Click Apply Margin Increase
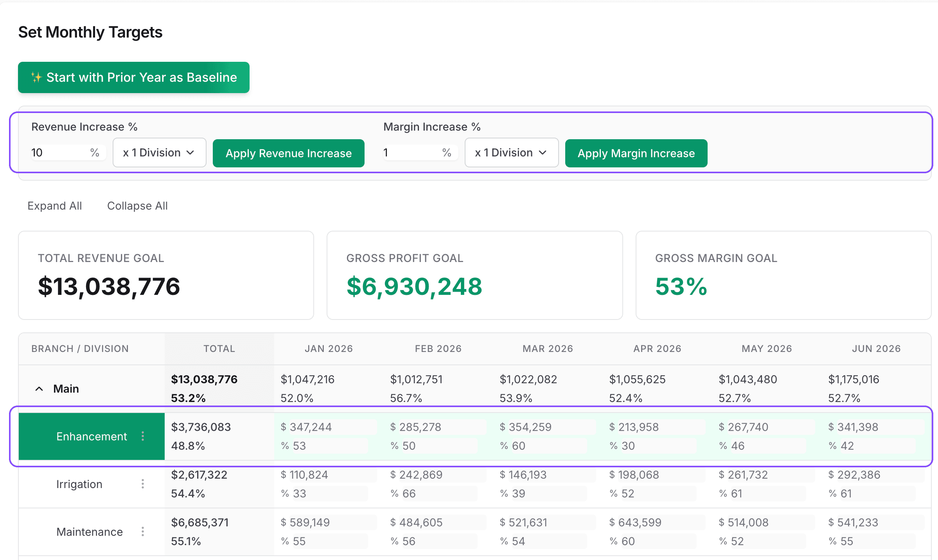 coord(636,153)
